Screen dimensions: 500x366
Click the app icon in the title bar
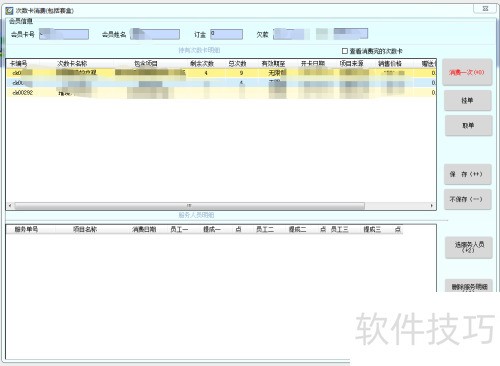point(9,10)
